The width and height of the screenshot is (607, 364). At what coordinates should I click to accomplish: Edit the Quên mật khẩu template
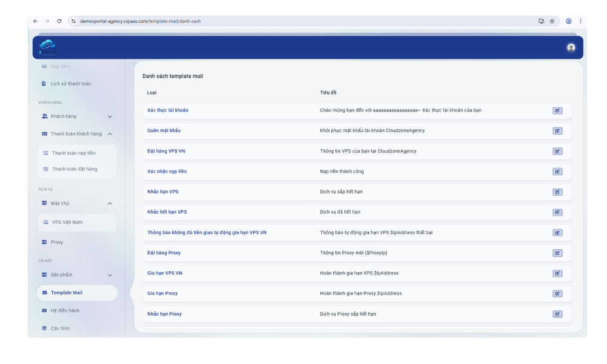(557, 131)
